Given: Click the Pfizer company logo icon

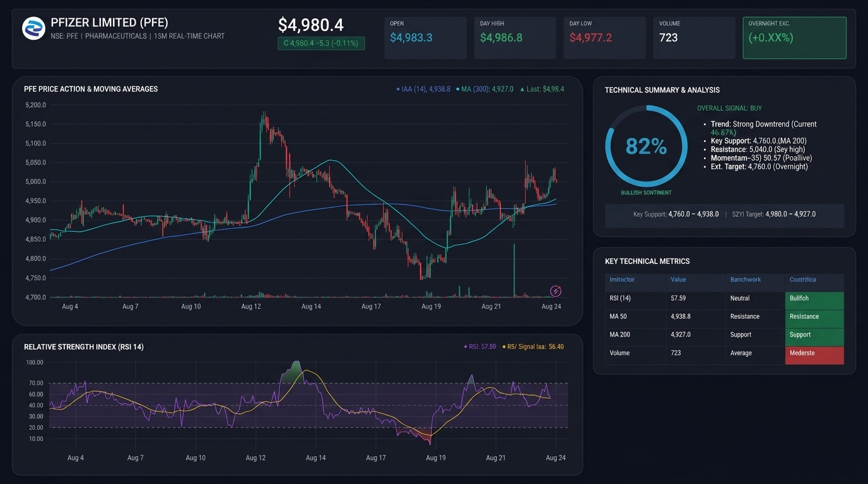Looking at the screenshot, I should (x=33, y=29).
